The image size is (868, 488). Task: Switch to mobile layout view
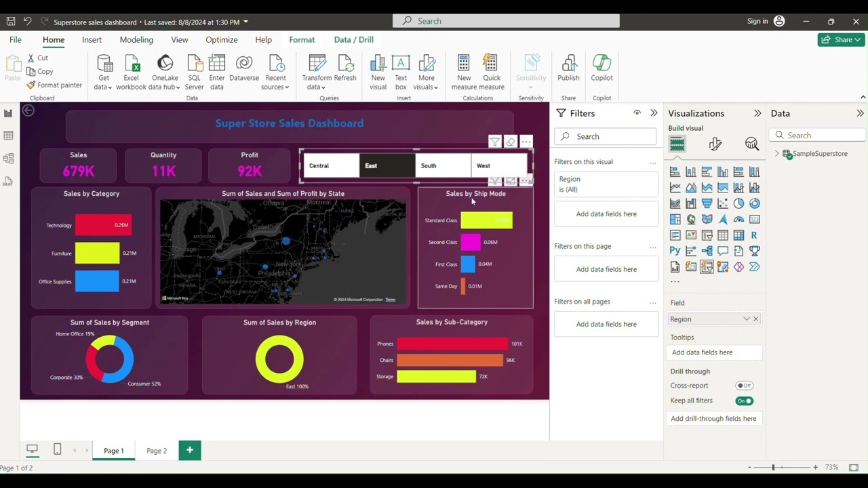pyautogui.click(x=57, y=449)
